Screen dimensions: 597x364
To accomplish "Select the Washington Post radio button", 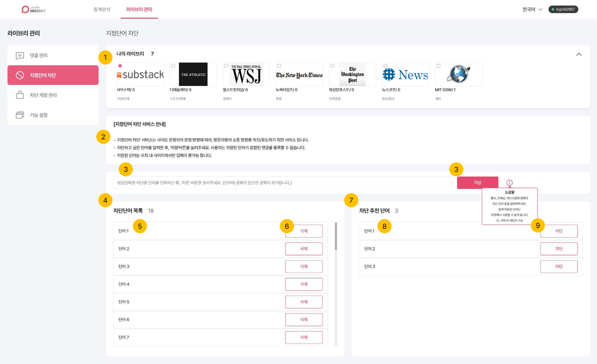I will (332, 66).
